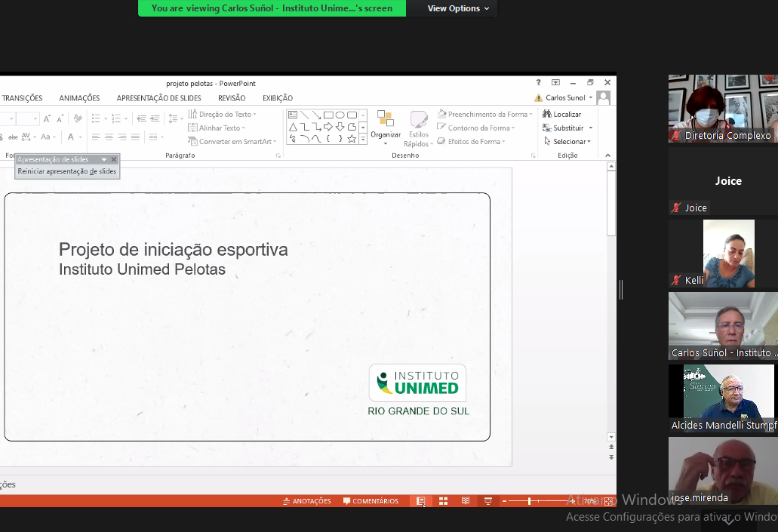The height and width of the screenshot is (532, 778).
Task: Click Substituir replace button
Action: (x=567, y=128)
